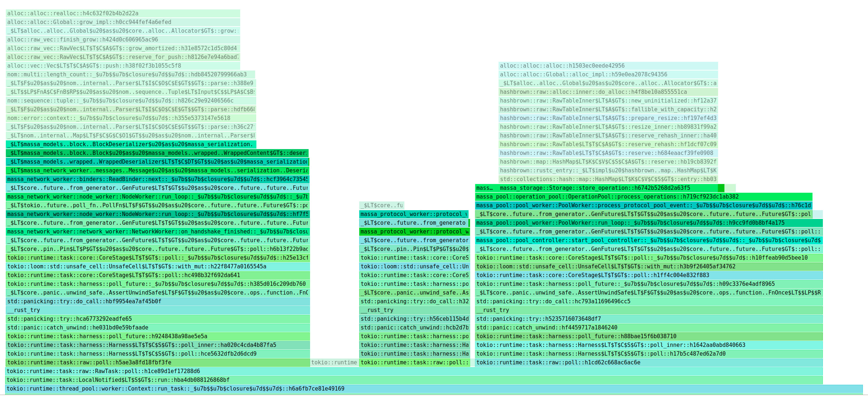Screen dimensions: 868x396
Task: Click the RawTask::poll wide frame
Action: coord(413,371)
